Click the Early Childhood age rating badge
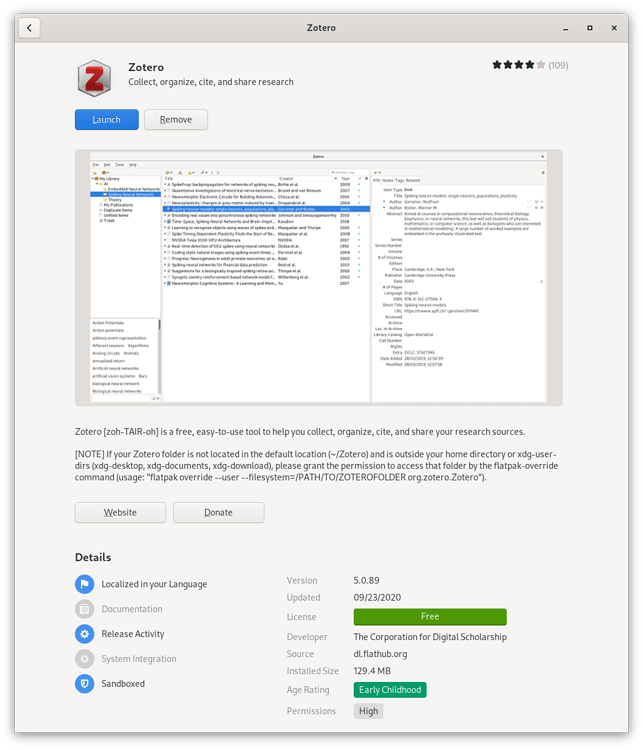This screenshot has width=643, height=750. point(390,690)
